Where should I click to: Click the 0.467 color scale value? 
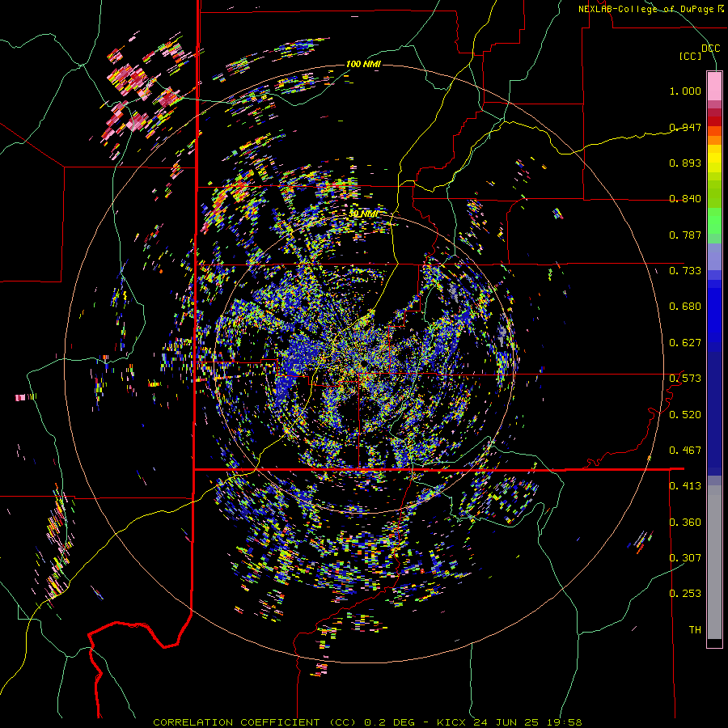(x=685, y=451)
